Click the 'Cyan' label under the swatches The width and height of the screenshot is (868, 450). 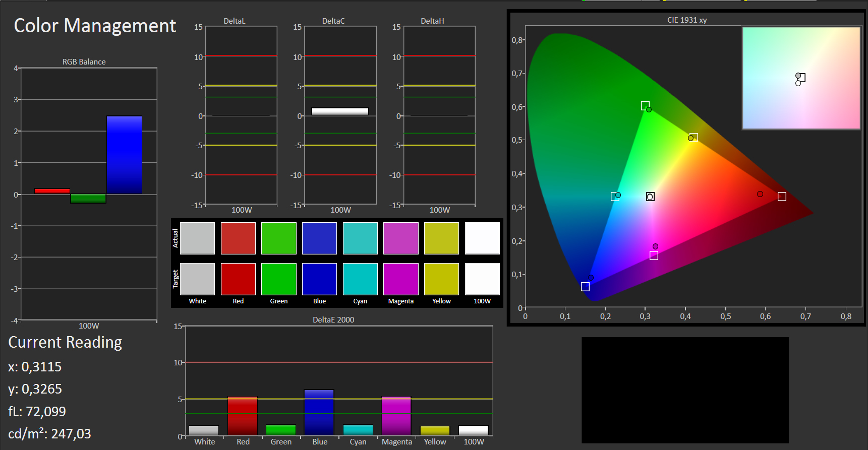360,301
